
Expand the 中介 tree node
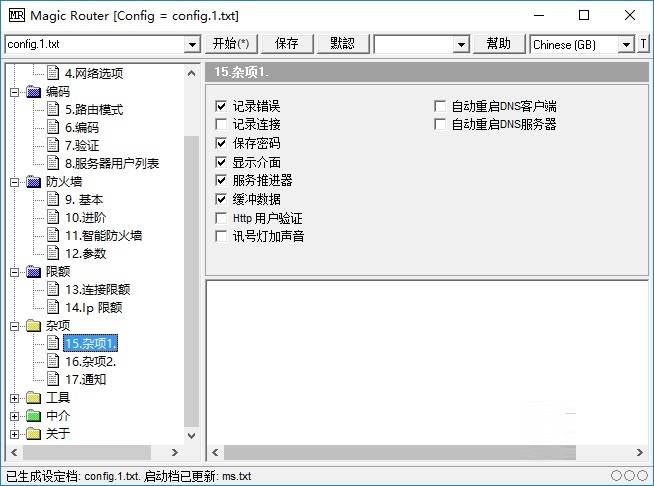[x=14, y=416]
